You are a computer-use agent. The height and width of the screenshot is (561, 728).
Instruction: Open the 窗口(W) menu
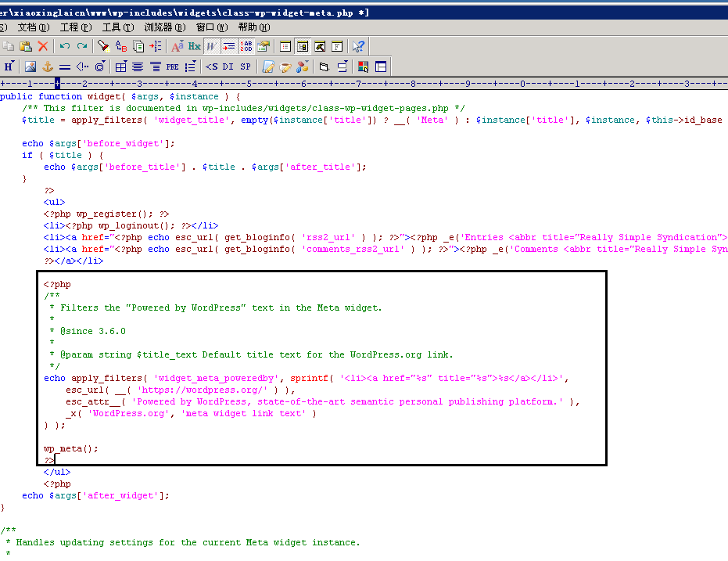[212, 27]
